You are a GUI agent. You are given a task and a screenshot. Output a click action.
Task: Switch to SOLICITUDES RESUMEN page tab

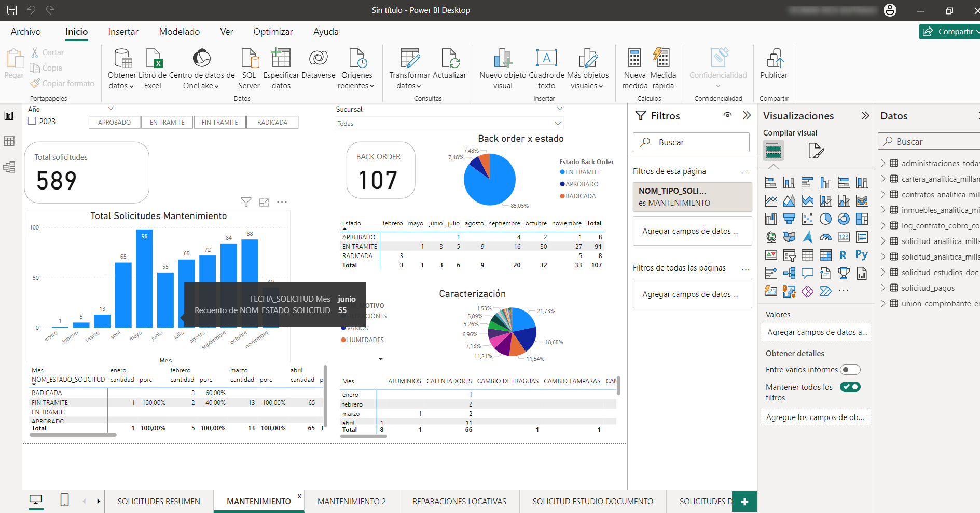pos(159,501)
